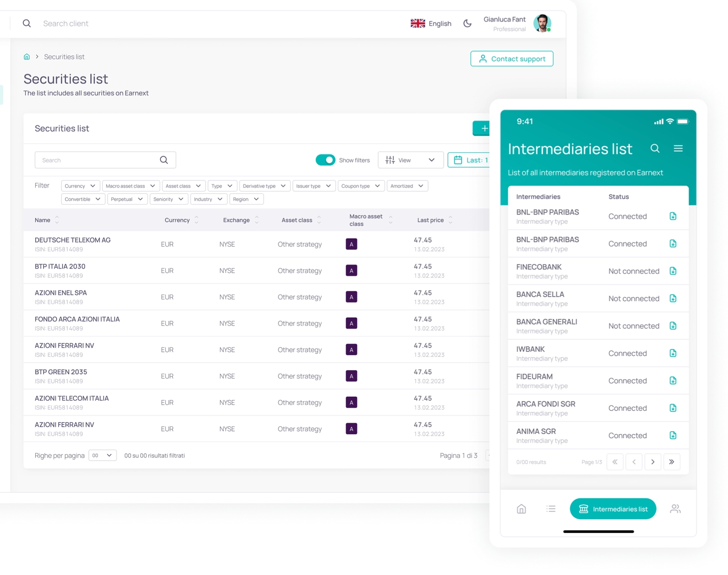Click the home icon in mobile bottom bar
The width and height of the screenshot is (728, 575).
tap(521, 509)
